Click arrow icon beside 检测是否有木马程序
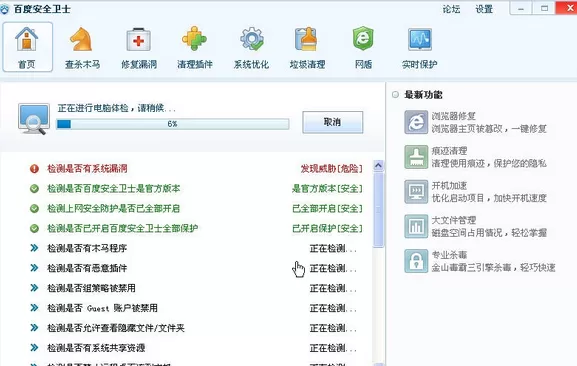 (x=34, y=248)
